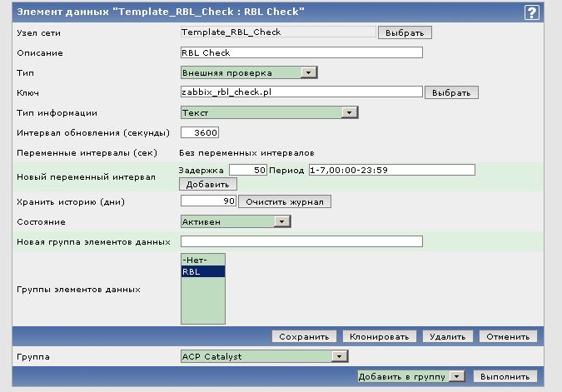The width and height of the screenshot is (562, 392).
Task: Click the Клонировать button
Action: [x=380, y=336]
